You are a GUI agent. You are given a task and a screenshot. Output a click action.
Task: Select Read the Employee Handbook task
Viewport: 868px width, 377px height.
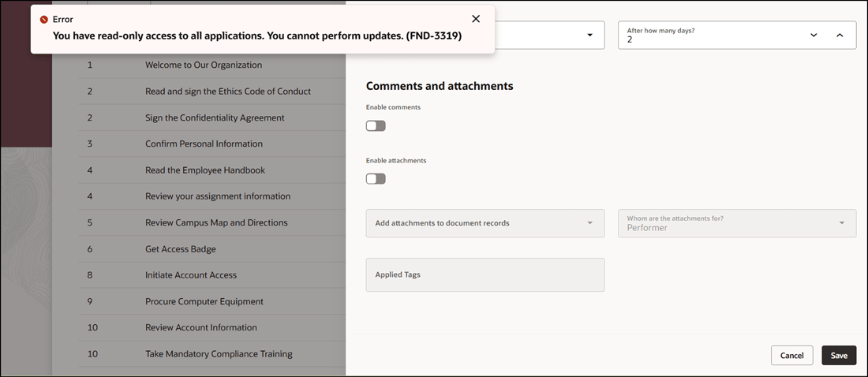click(205, 170)
